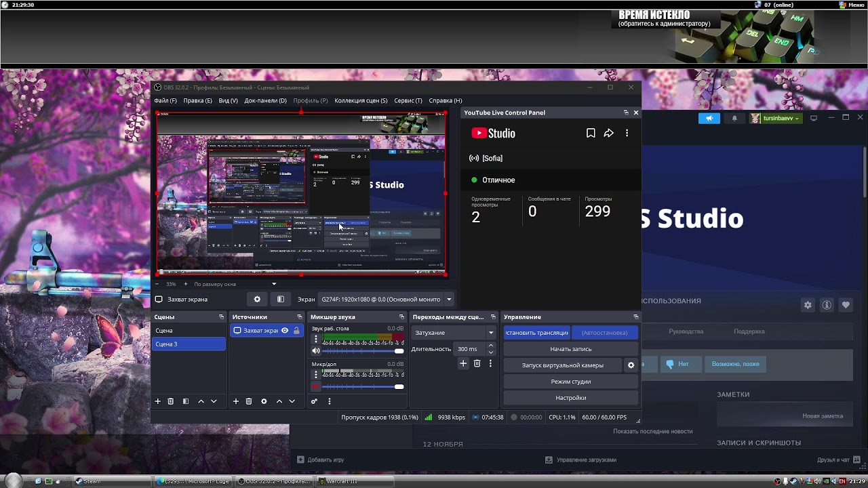The height and width of the screenshot is (488, 868).
Task: Adjust Микр/доп volume slider
Action: pyautogui.click(x=363, y=387)
